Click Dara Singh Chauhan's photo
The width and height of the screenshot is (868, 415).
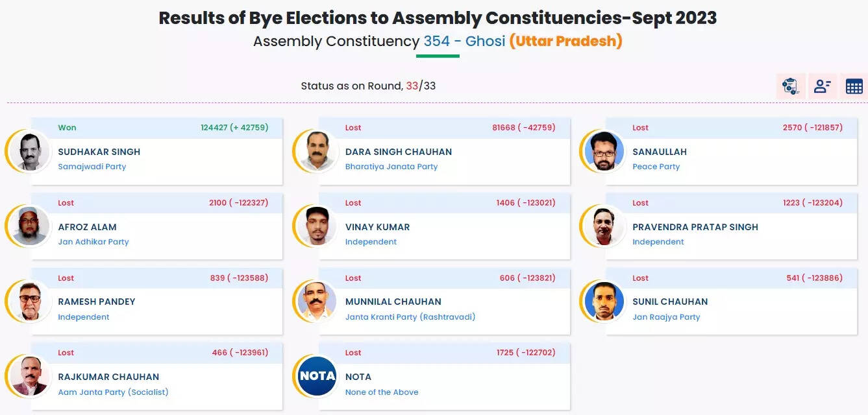[x=317, y=152]
